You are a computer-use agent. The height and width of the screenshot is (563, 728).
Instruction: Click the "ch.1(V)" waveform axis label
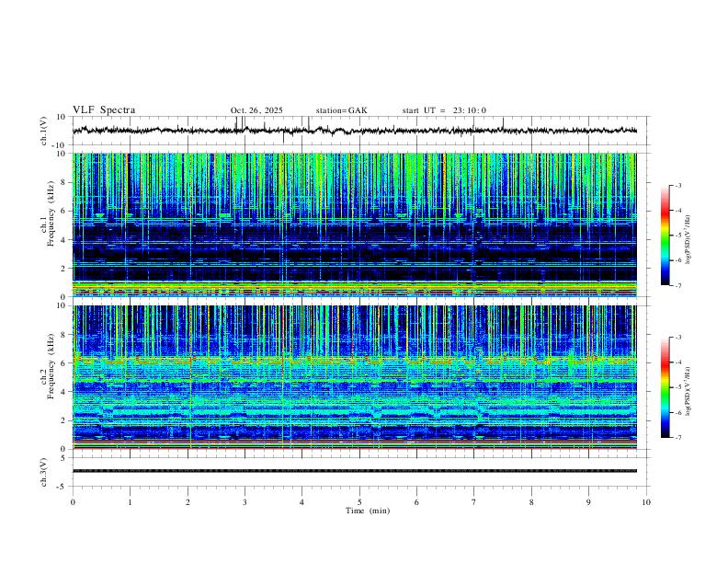pyautogui.click(x=44, y=131)
